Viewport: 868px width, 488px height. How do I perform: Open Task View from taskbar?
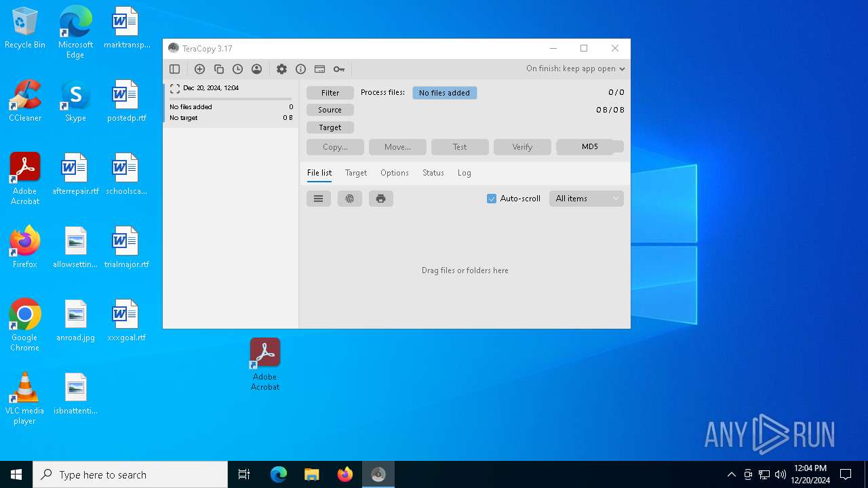point(244,474)
